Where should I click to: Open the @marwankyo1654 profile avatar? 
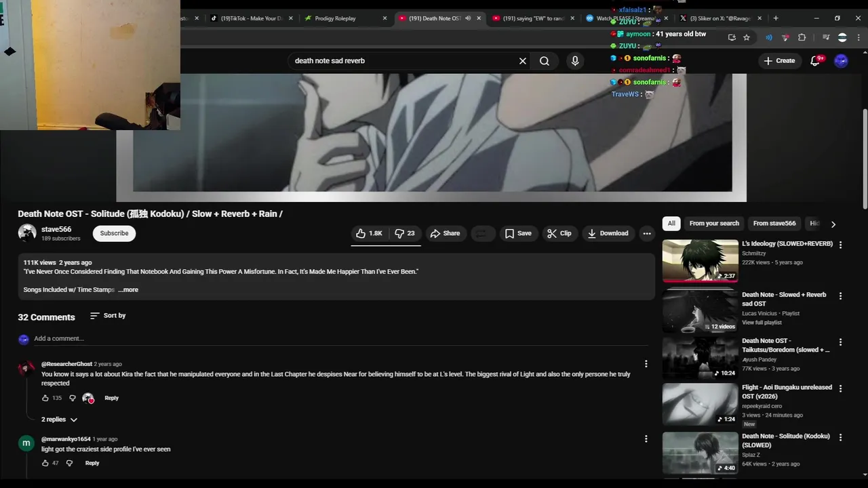[26, 443]
